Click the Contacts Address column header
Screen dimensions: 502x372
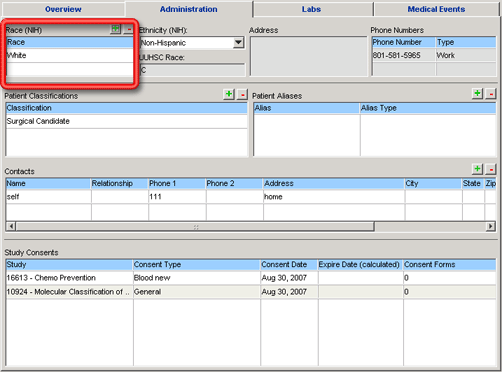(x=334, y=183)
